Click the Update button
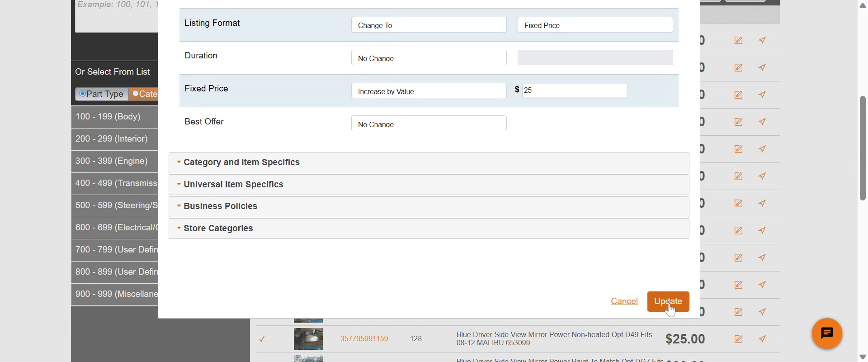 pyautogui.click(x=668, y=301)
